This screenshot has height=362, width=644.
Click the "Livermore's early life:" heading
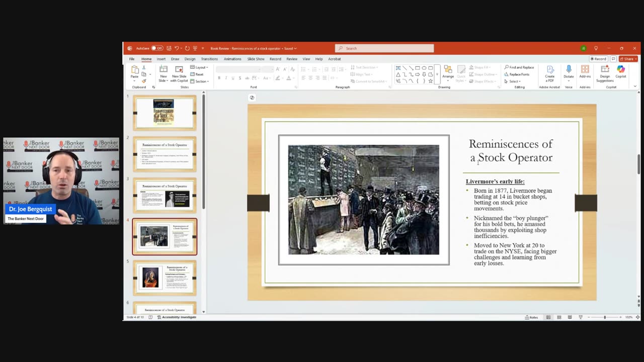pos(495,182)
